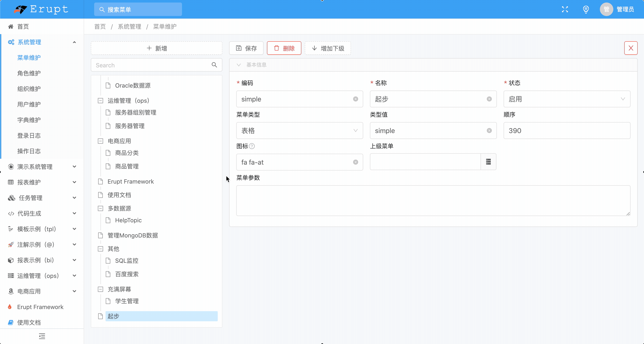644x344 pixels.
Task: Collapse the 电商应用 tree node
Action: point(100,141)
